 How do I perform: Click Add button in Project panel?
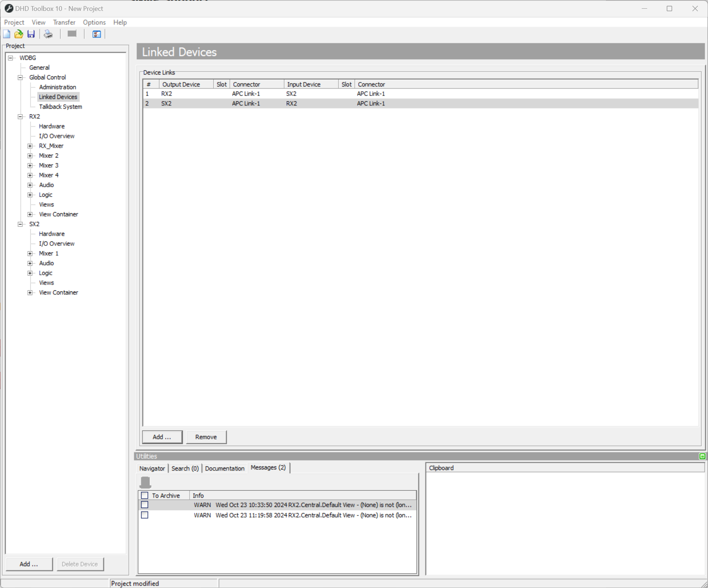click(x=29, y=564)
